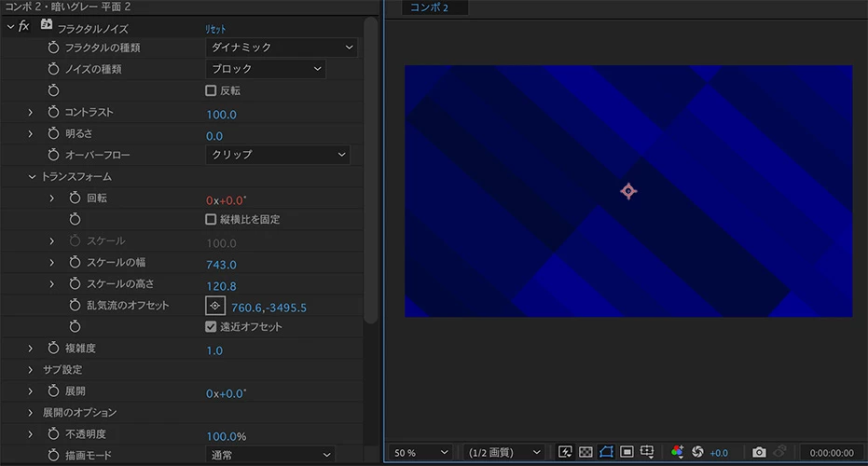Expand the 複雑度 property
The image size is (868, 466).
coord(31,349)
